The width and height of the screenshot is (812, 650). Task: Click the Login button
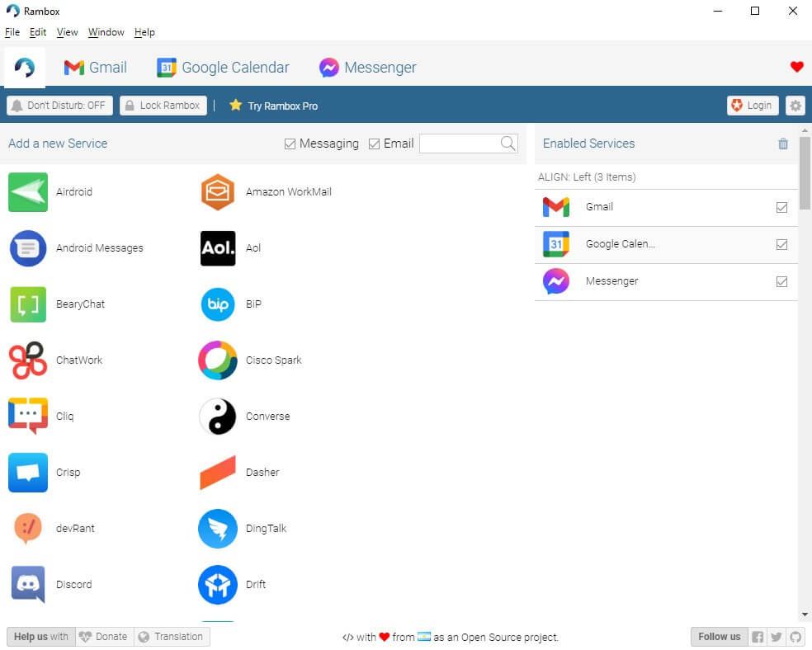pyautogui.click(x=753, y=106)
